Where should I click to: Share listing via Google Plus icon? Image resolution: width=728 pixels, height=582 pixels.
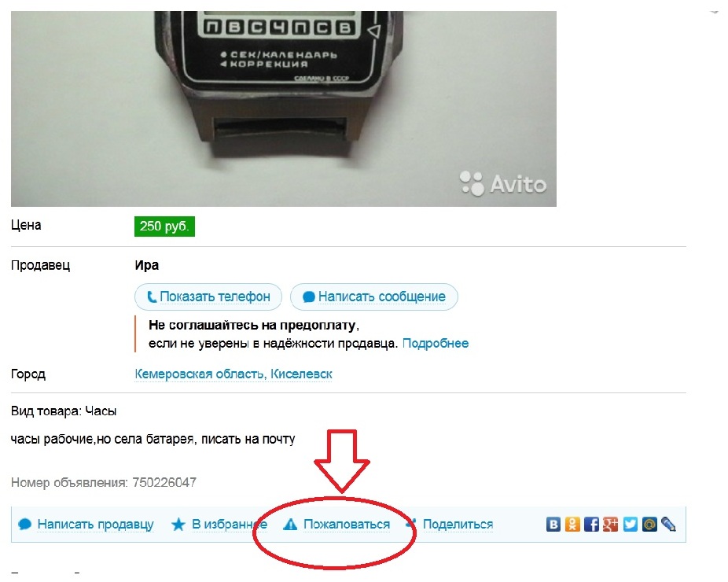(x=611, y=525)
